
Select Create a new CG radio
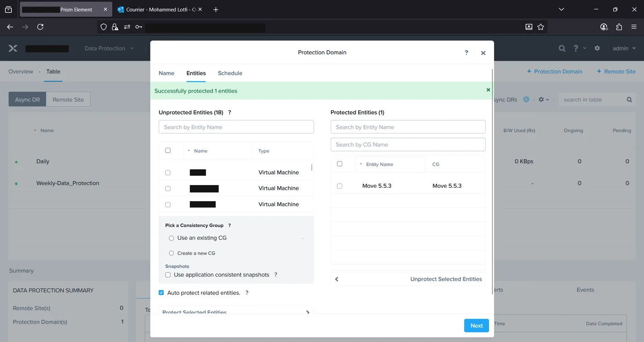[172, 253]
